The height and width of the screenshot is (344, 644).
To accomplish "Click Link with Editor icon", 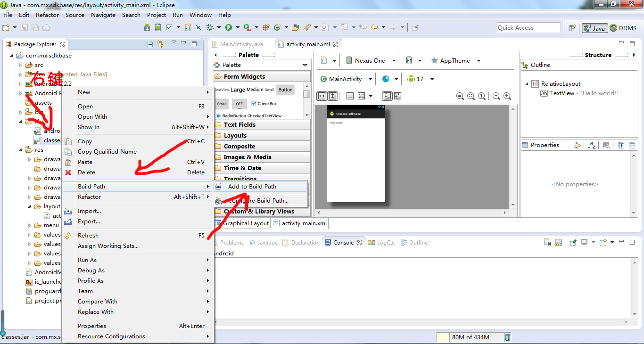I will pyautogui.click(x=160, y=44).
